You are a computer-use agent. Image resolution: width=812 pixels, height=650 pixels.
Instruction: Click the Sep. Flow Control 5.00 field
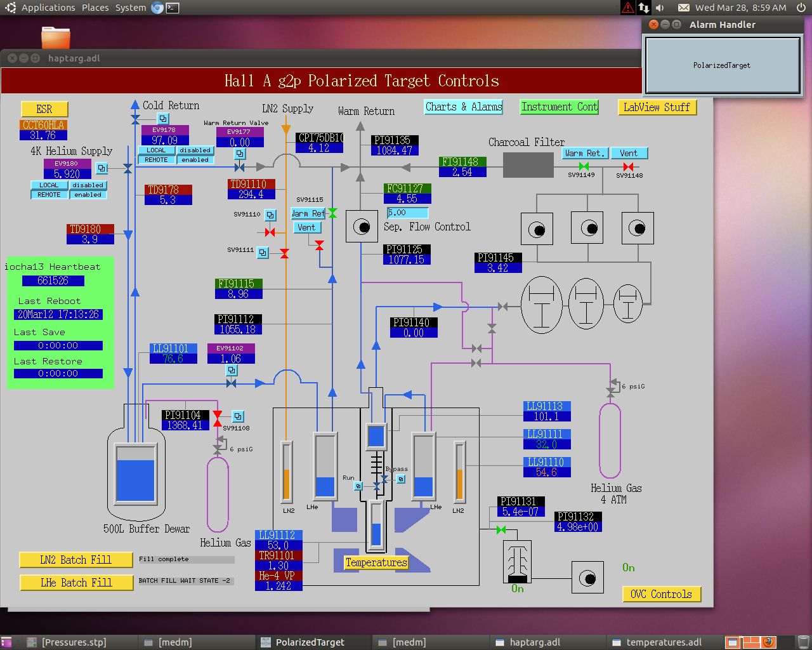(x=408, y=213)
